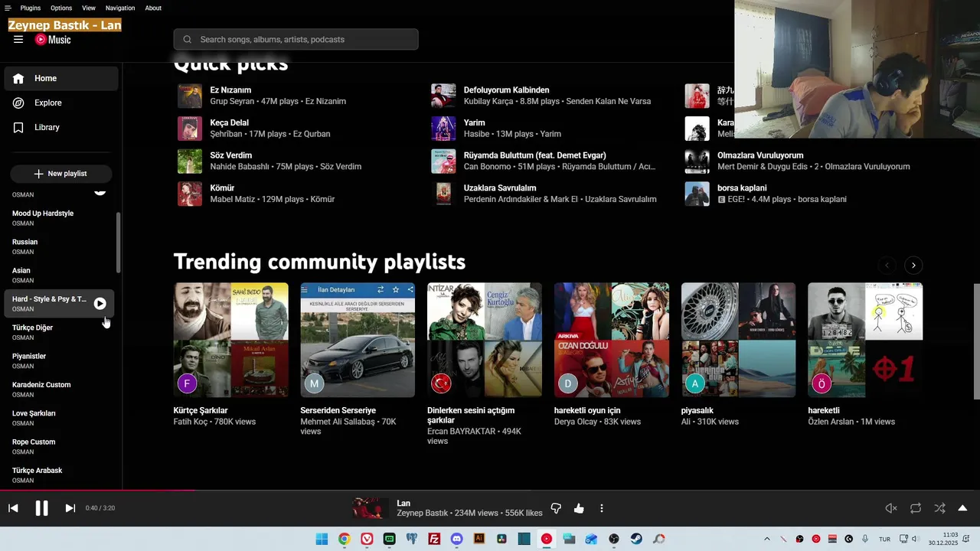Skip to the next track
The image size is (980, 551).
click(x=70, y=508)
